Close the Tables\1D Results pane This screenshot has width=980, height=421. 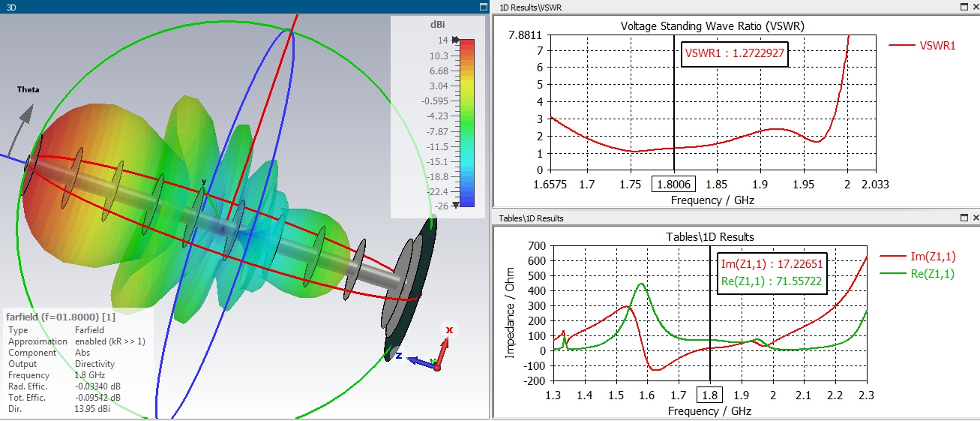[x=975, y=218]
